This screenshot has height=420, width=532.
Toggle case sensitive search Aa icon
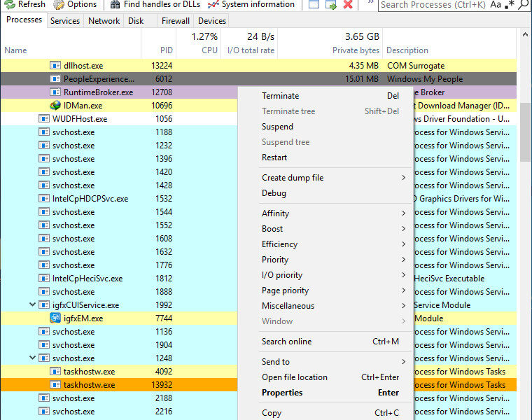pos(496,4)
